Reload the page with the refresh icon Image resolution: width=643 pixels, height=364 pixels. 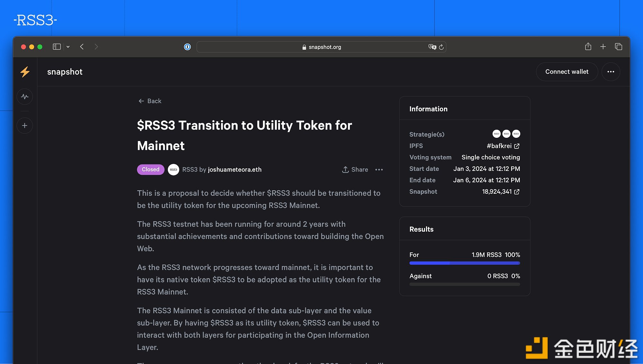click(x=441, y=47)
